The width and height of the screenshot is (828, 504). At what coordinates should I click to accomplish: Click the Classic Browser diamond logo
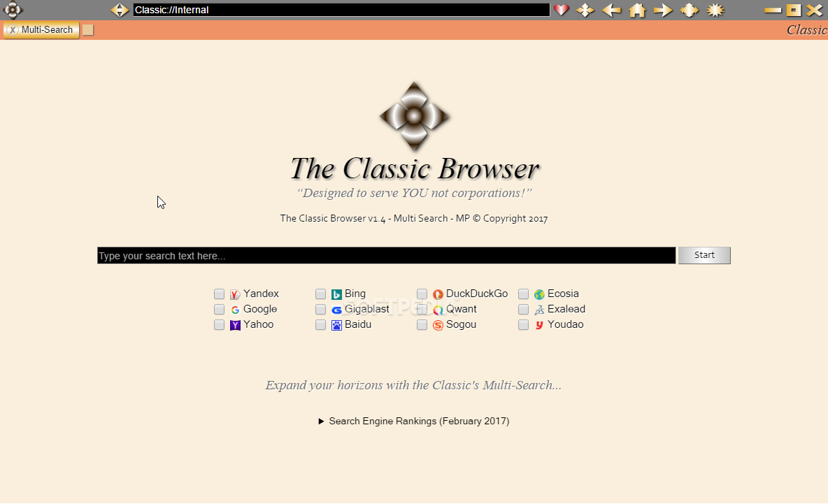pos(415,117)
